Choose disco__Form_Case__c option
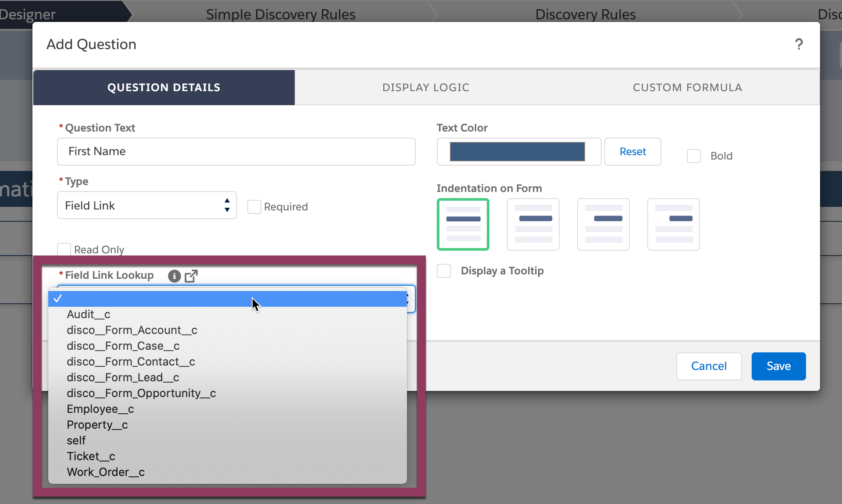842x504 pixels. [227, 346]
